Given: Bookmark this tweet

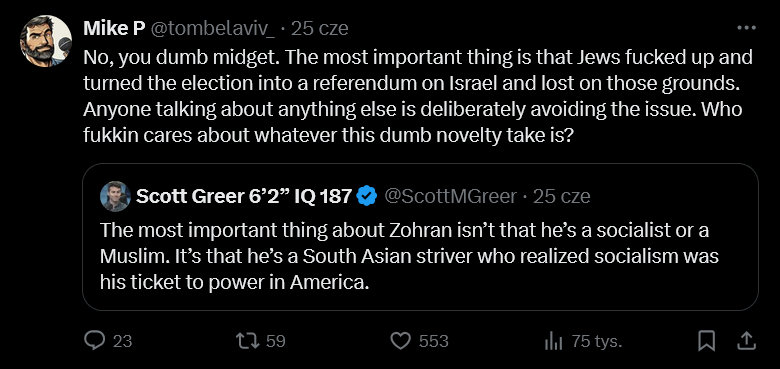Looking at the screenshot, I should point(706,341).
